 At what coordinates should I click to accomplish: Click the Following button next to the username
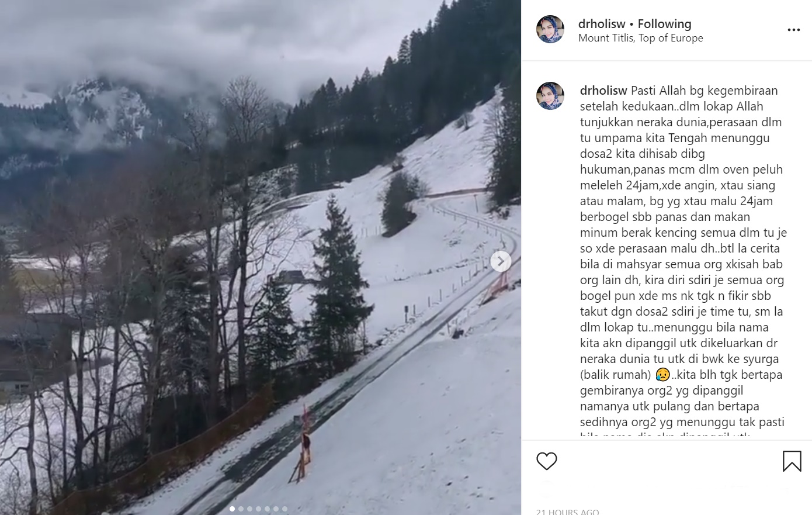[x=664, y=24]
